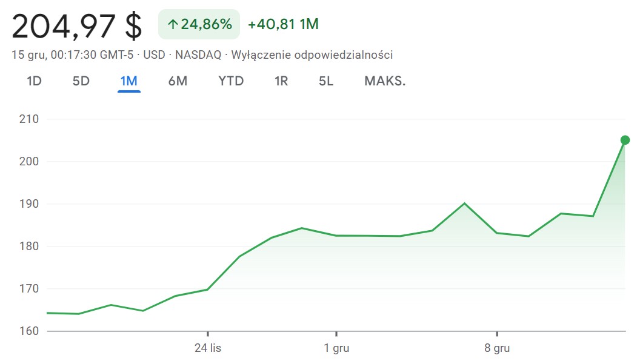
Task: Click the active 1M range tab
Action: point(129,81)
